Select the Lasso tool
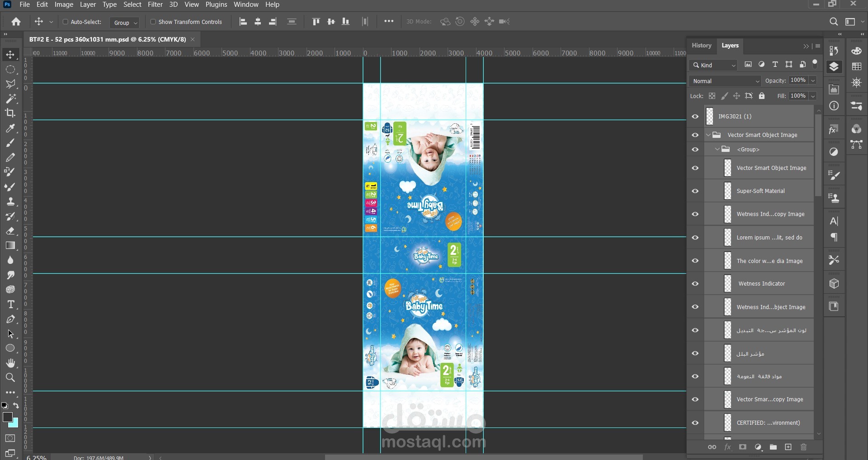The width and height of the screenshot is (868, 460). coord(10,84)
